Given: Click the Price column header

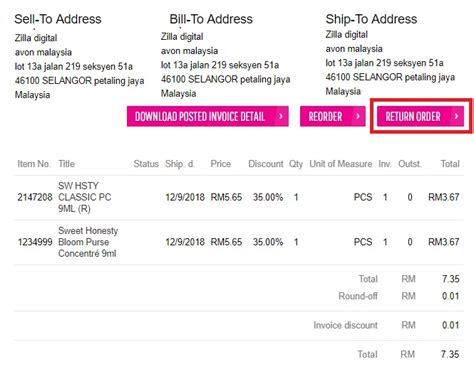Looking at the screenshot, I should pos(221,164).
